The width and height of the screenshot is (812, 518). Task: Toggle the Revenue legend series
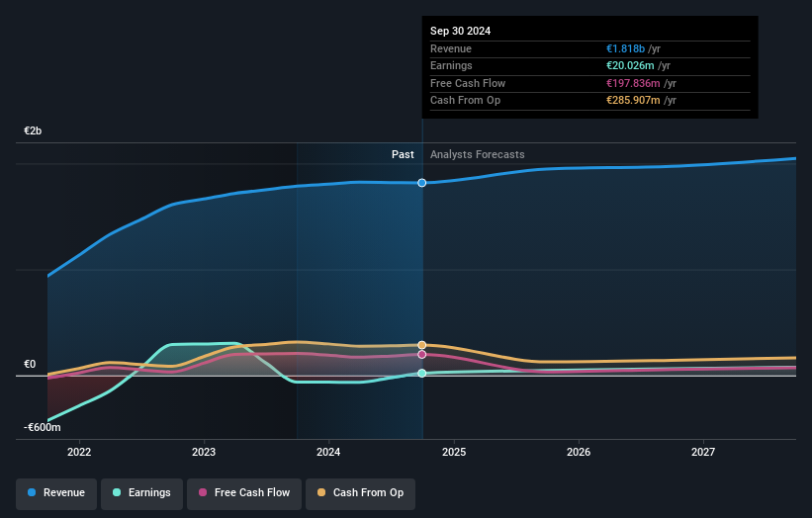[x=56, y=493]
